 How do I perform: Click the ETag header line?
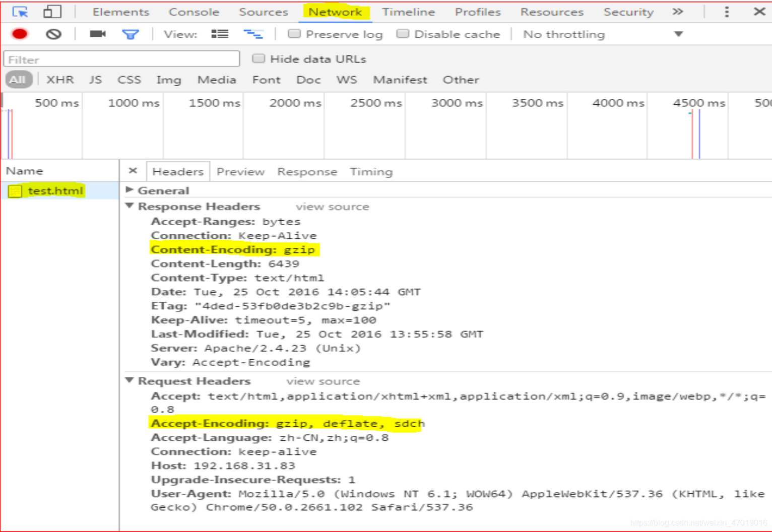pyautogui.click(x=271, y=306)
